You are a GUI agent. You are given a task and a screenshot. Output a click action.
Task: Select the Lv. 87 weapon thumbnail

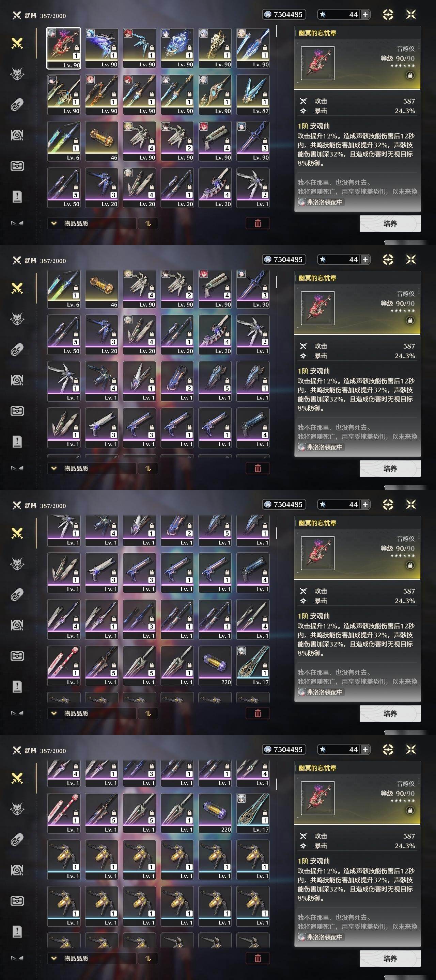[253, 95]
